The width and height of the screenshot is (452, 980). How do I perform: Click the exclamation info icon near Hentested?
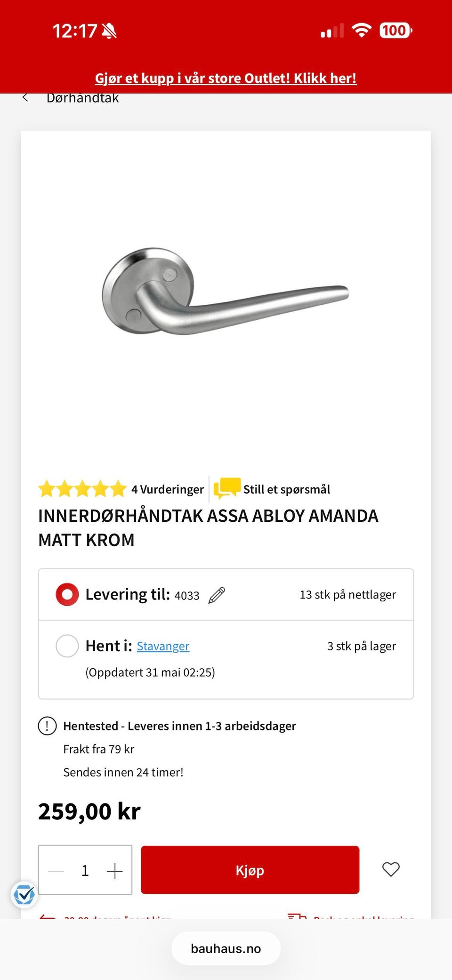[x=47, y=726]
